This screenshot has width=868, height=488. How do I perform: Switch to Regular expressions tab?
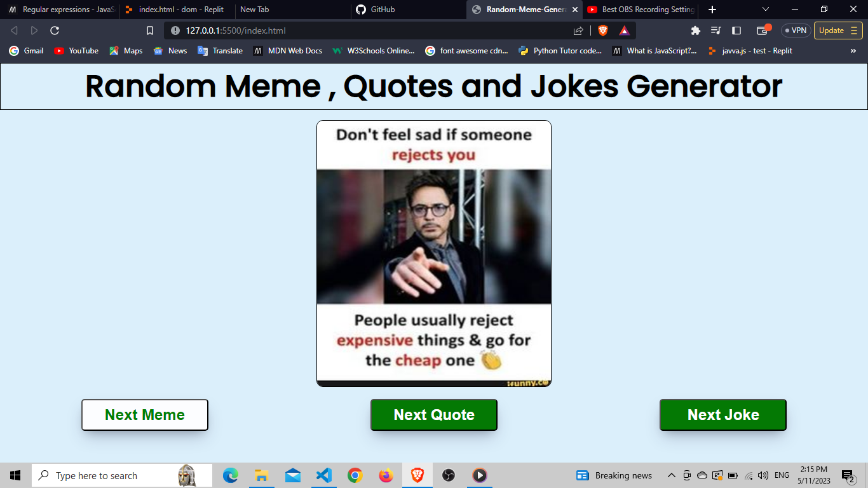pos(61,10)
